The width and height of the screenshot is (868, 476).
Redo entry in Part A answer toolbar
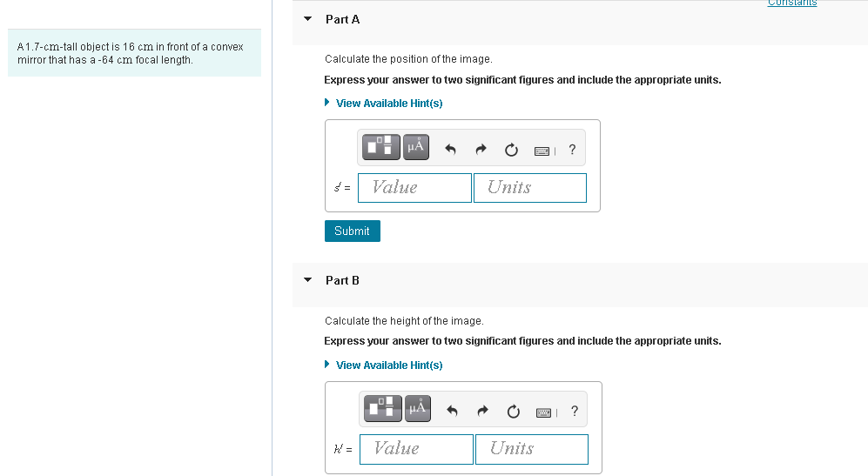point(481,150)
